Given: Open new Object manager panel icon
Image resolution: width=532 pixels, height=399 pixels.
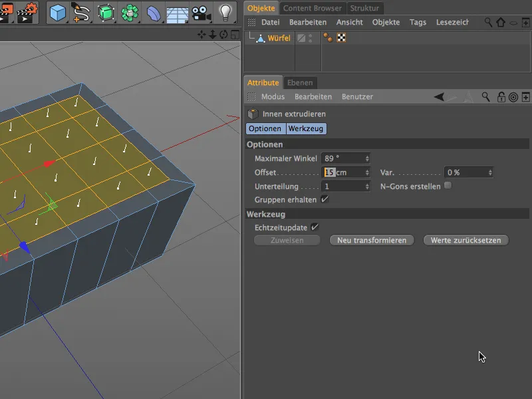Looking at the screenshot, I should pyautogui.click(x=525, y=23).
